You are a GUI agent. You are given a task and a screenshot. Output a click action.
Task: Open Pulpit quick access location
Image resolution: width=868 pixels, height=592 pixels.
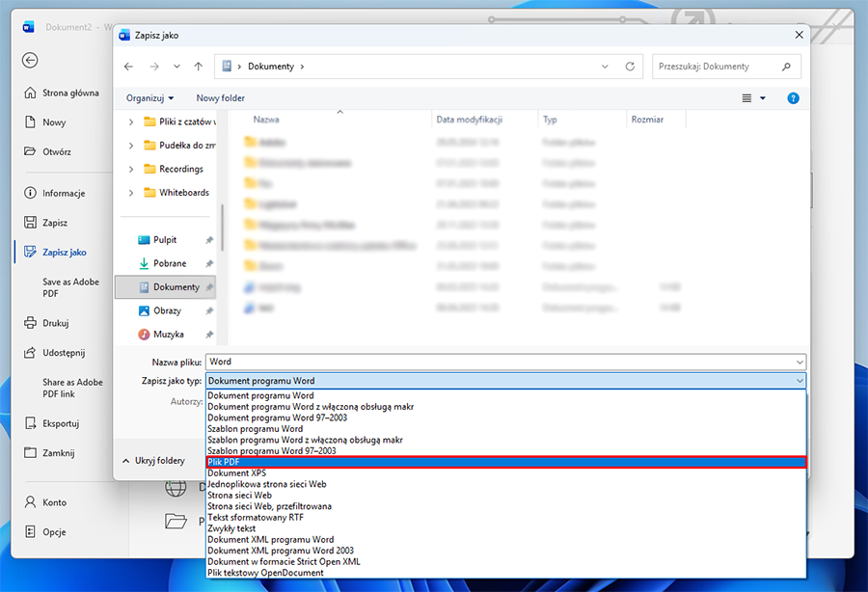[x=165, y=239]
